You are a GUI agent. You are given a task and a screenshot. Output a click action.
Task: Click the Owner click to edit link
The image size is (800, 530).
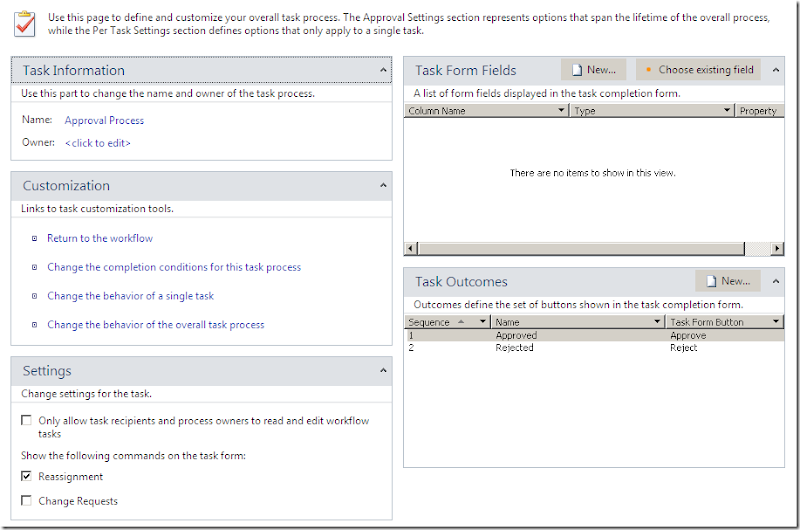97,143
